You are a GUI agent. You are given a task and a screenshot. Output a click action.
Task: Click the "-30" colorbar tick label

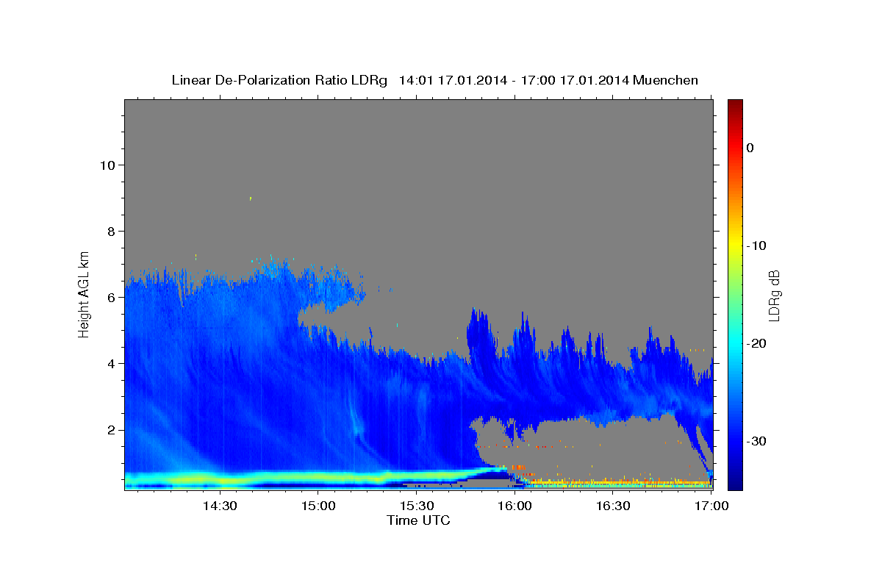[757, 441]
